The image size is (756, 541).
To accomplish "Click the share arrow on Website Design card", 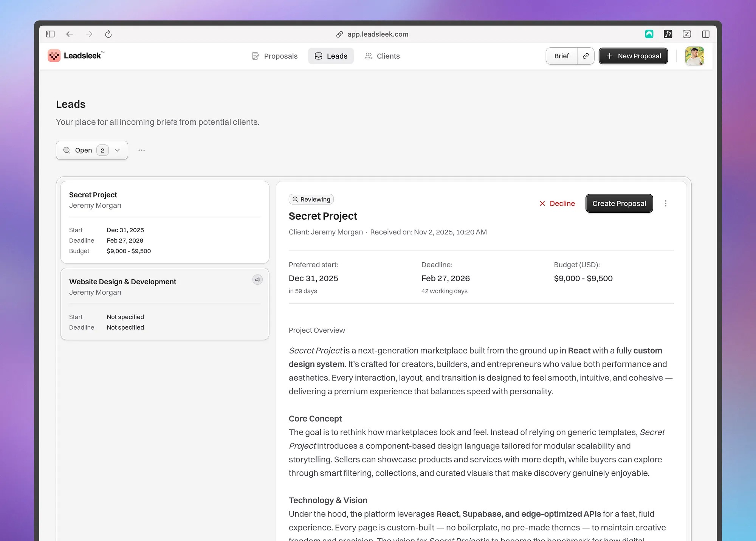I will (257, 280).
